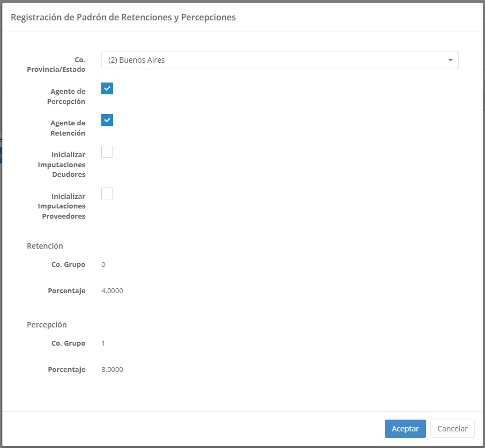
Task: Click the Percepción section heading
Action: (47, 325)
